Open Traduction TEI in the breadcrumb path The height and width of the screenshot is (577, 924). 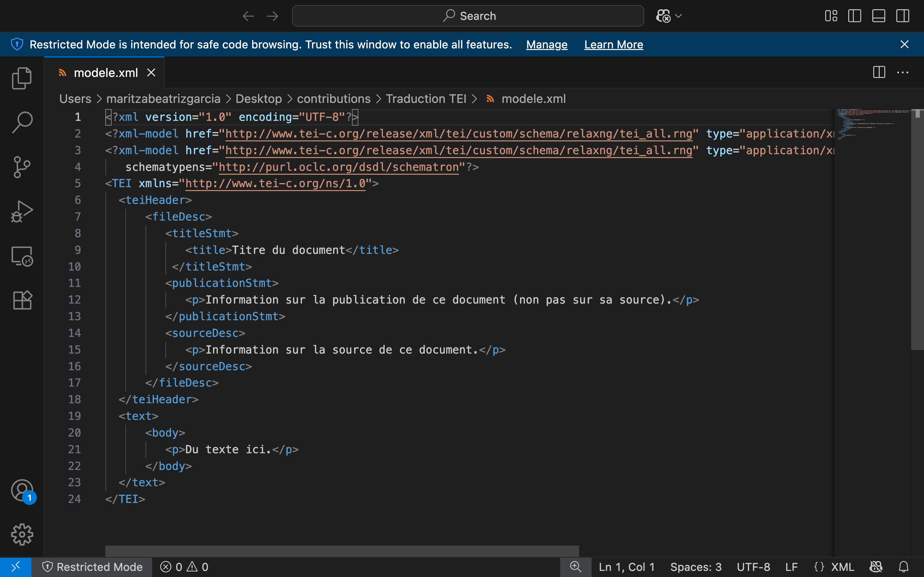pos(426,98)
